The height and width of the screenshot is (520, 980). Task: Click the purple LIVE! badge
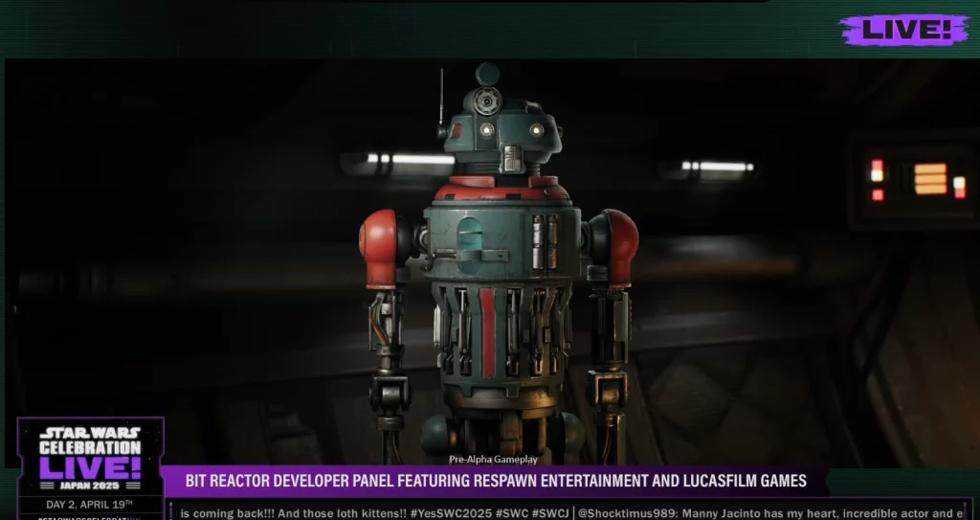[903, 30]
